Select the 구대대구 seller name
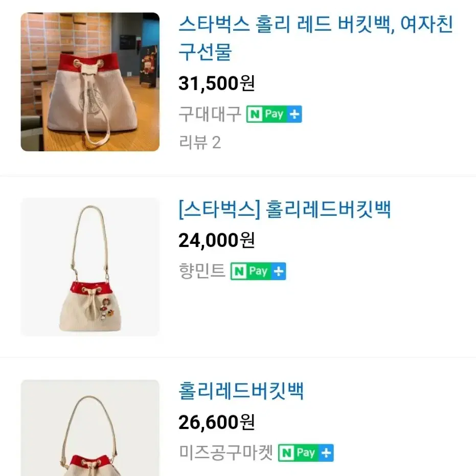476x476 pixels. click(x=210, y=115)
